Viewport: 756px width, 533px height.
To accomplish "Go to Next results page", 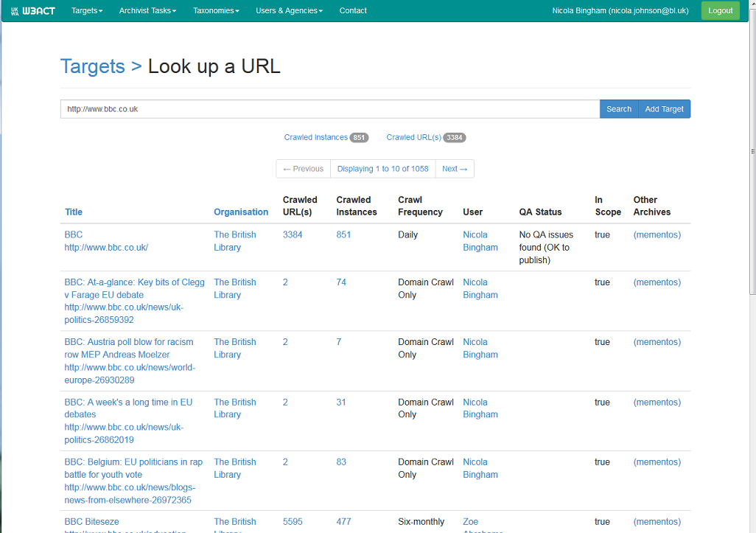I will click(455, 169).
